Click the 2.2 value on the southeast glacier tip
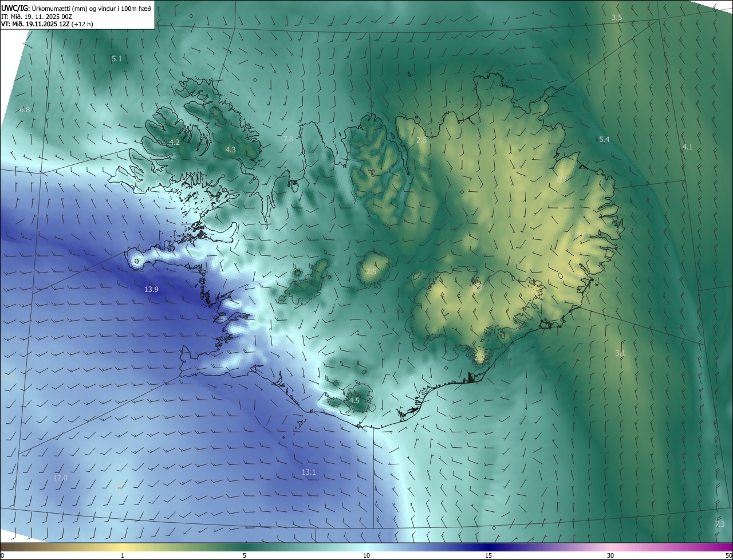 480,357
